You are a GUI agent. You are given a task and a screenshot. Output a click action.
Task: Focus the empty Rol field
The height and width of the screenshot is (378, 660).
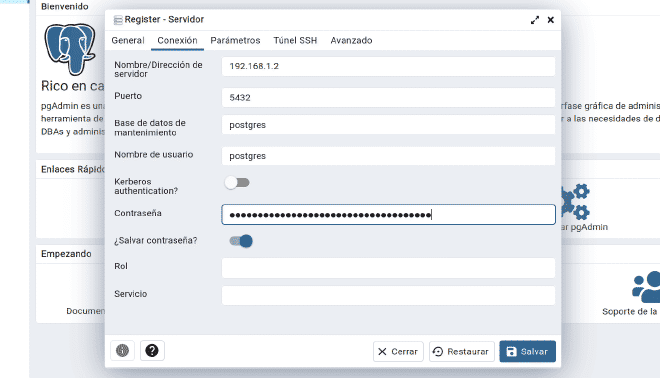coord(388,268)
